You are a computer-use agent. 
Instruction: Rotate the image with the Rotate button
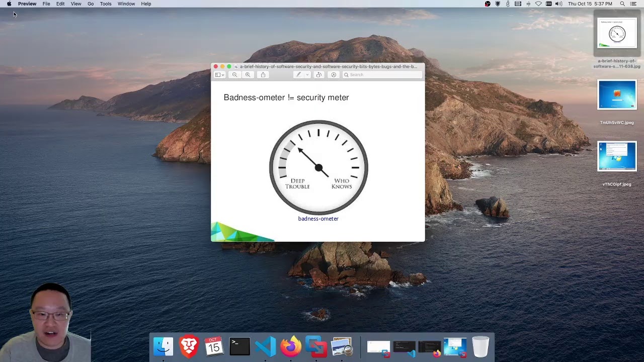pyautogui.click(x=318, y=75)
